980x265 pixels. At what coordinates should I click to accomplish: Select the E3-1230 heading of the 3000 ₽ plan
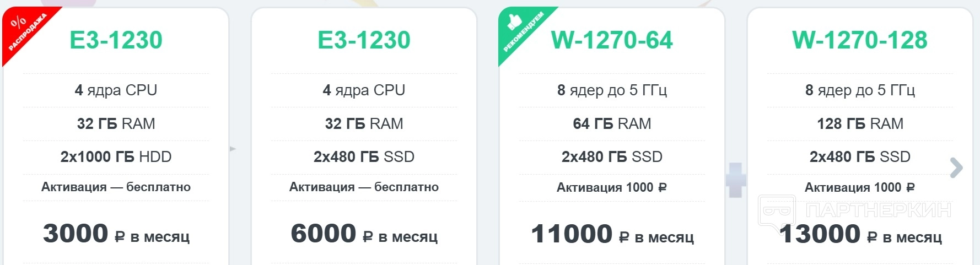pos(116,40)
